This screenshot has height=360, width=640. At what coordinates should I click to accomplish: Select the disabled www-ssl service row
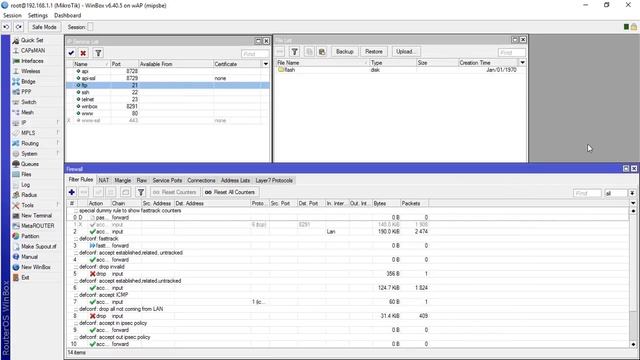[x=168, y=120]
